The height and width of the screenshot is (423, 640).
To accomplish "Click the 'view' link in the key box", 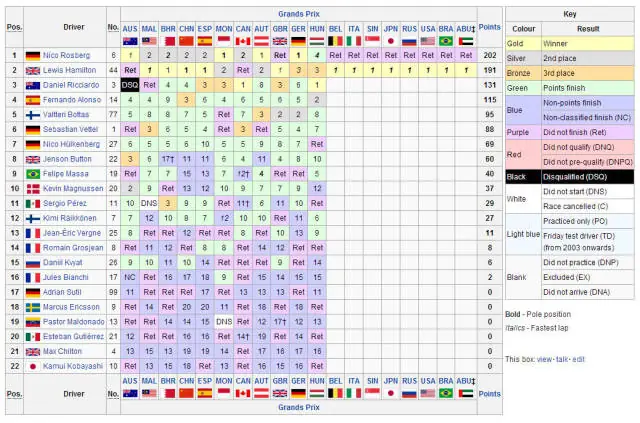I will tap(544, 359).
